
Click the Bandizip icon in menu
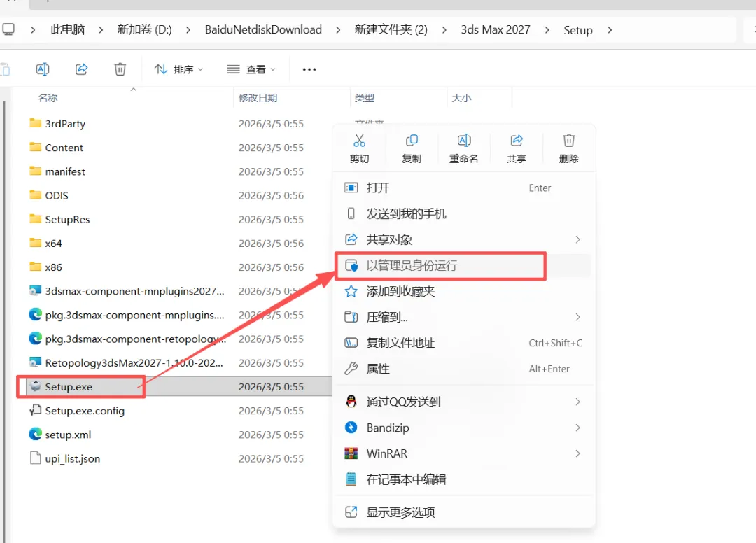point(351,428)
